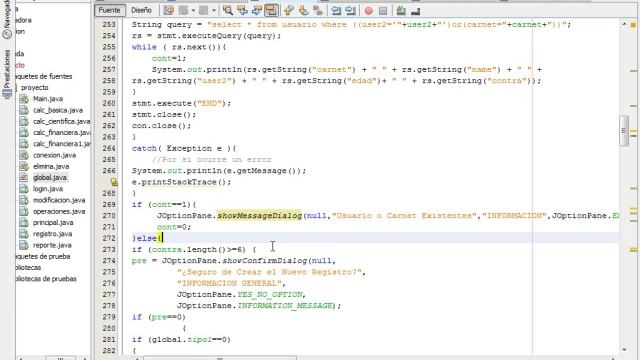Open the Forward history dropdown arrow
Image resolution: width=640 pixels, height=360 pixels.
[213, 11]
